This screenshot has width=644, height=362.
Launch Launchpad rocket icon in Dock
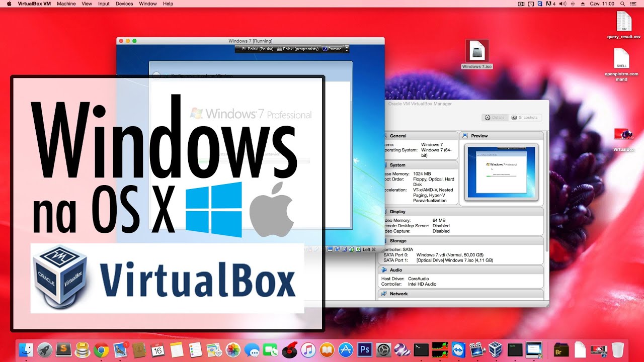(x=45, y=350)
